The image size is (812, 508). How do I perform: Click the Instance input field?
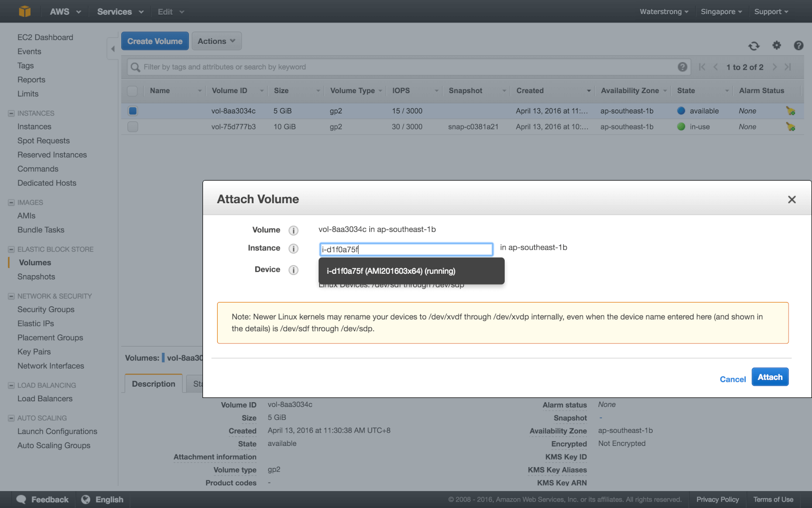[x=406, y=249]
